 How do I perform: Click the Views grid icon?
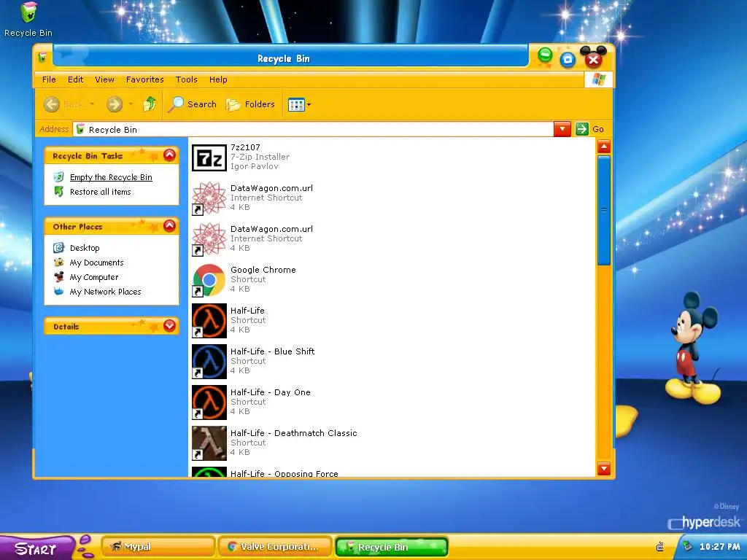tap(296, 104)
